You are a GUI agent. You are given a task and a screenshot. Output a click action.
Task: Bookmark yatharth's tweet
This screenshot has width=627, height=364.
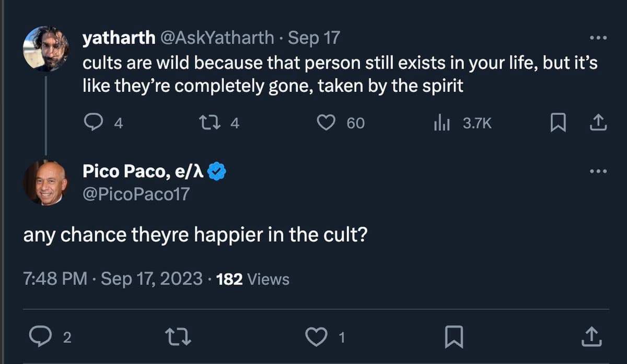click(x=558, y=123)
